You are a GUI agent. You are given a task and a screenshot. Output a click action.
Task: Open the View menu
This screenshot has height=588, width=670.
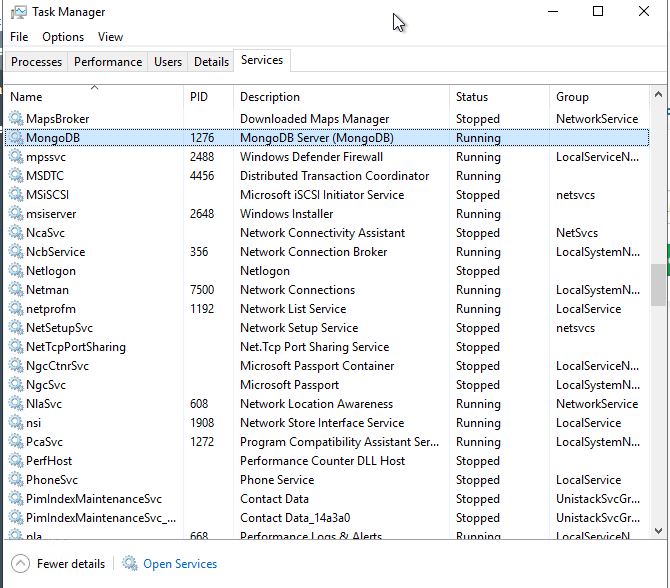point(110,37)
